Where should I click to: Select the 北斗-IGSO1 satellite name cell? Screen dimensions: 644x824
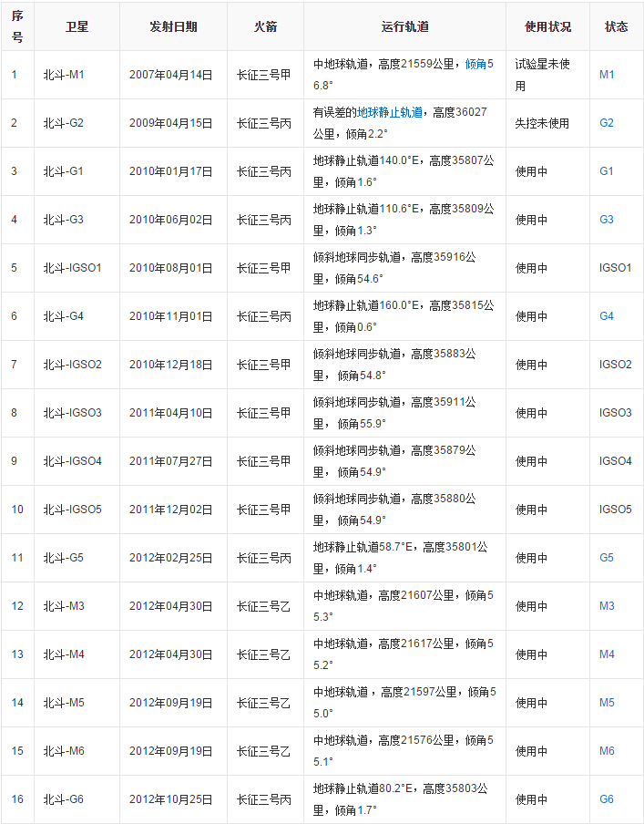point(73,268)
